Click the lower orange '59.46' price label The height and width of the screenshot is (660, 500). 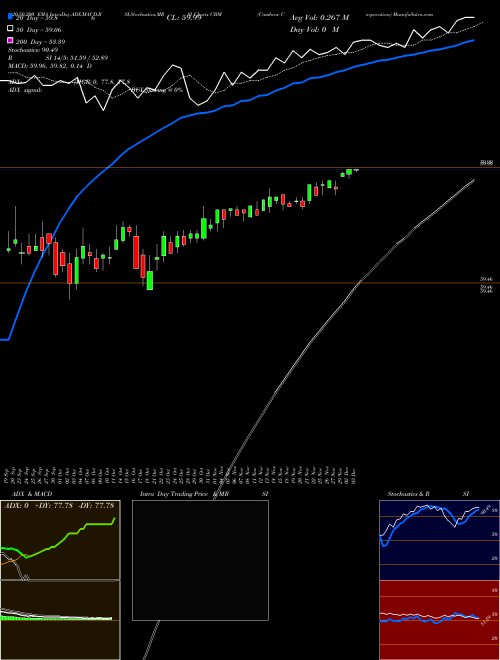pos(487,279)
